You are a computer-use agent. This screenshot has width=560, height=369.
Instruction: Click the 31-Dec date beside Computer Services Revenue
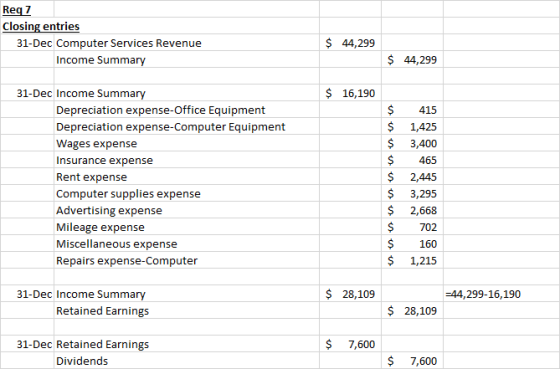(x=27, y=43)
